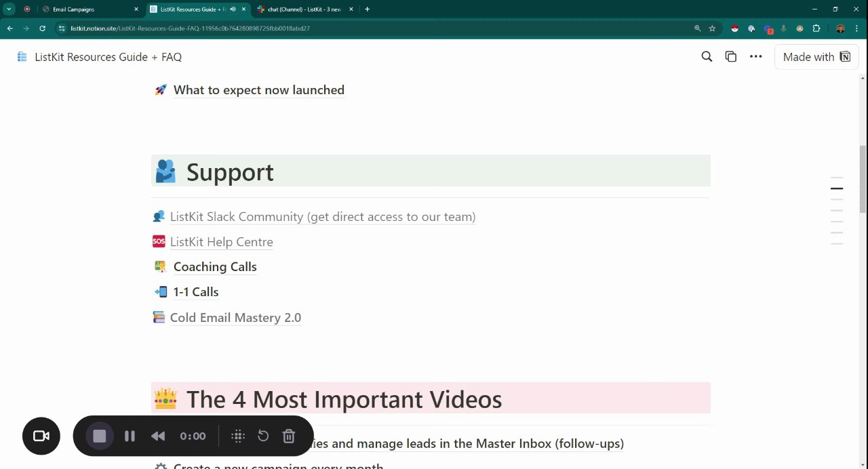This screenshot has width=868, height=469.
Task: Open What to expect now launched link
Action: (259, 90)
